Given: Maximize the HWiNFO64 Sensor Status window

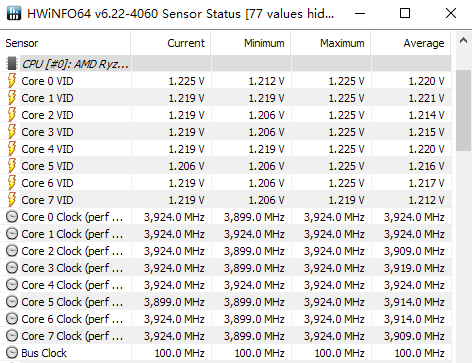Looking at the screenshot, I should [x=405, y=13].
